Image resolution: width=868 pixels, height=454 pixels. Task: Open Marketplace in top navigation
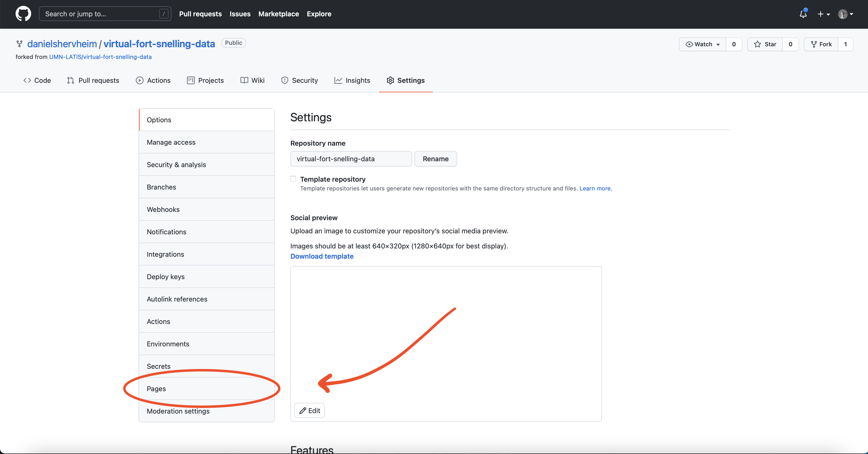pyautogui.click(x=279, y=14)
